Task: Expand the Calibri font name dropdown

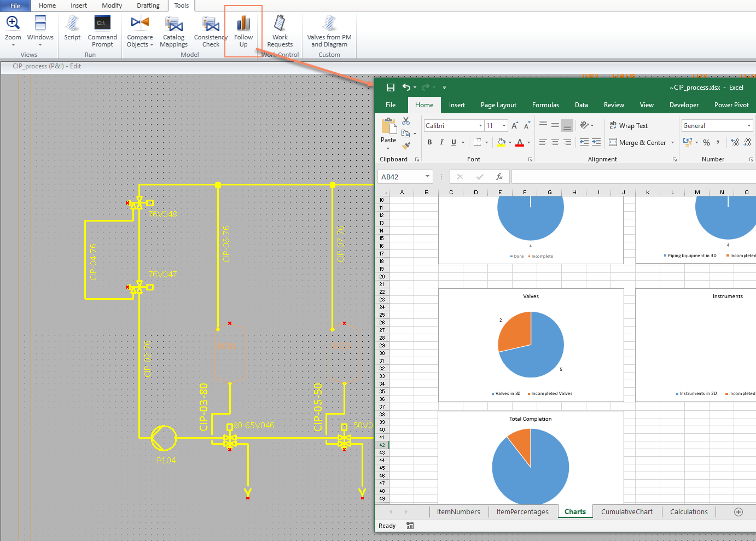Action: (x=480, y=126)
